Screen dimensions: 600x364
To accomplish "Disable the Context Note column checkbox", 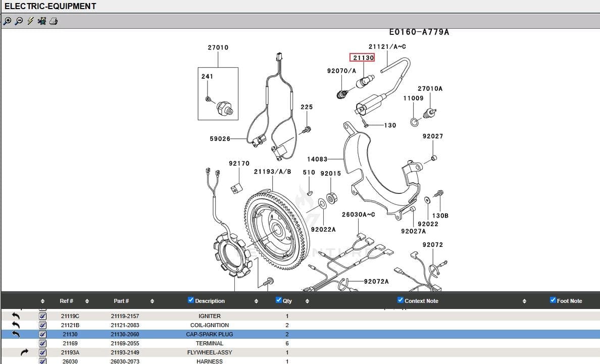I will pos(401,300).
